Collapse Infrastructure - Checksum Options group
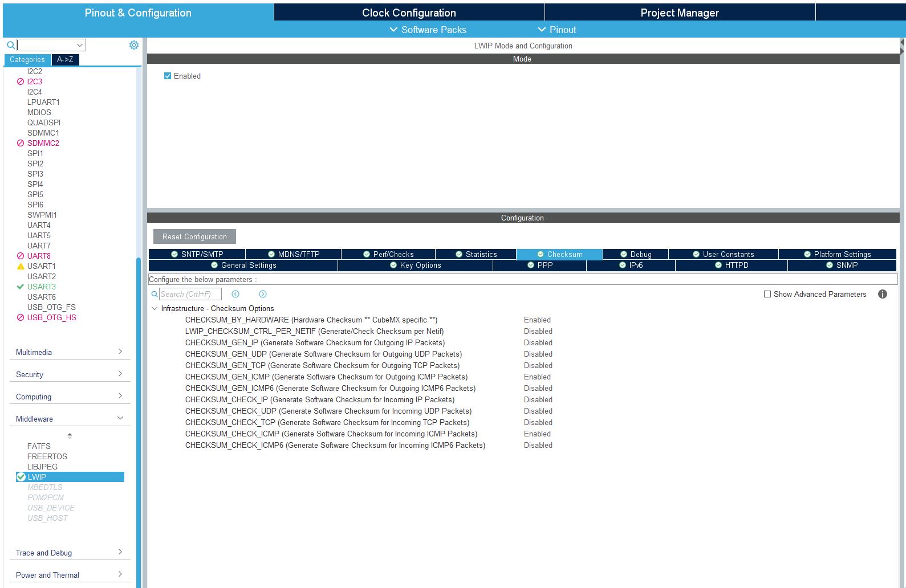Viewport: 906px width, 588px height. coord(155,308)
